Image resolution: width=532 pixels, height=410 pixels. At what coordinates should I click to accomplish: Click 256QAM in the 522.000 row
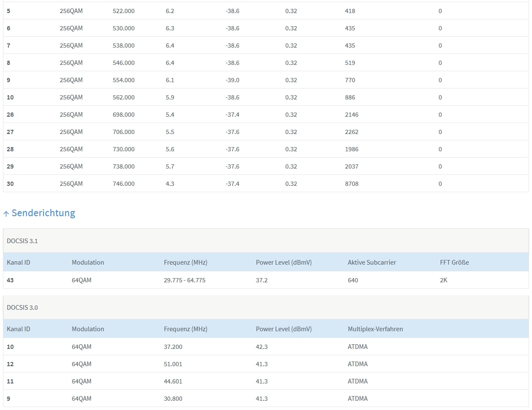(71, 11)
